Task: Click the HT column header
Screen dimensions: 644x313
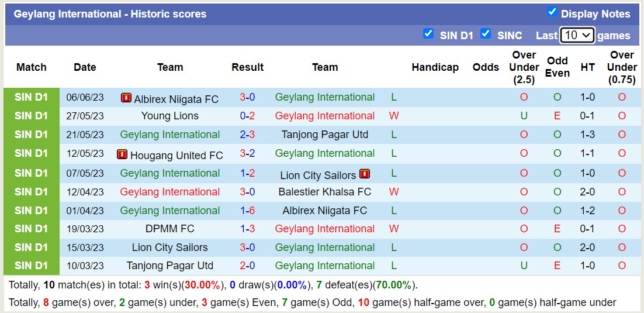Action: pos(588,67)
